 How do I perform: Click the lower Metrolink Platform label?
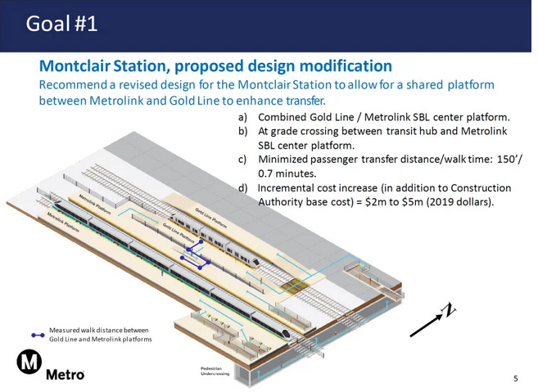tap(63, 223)
